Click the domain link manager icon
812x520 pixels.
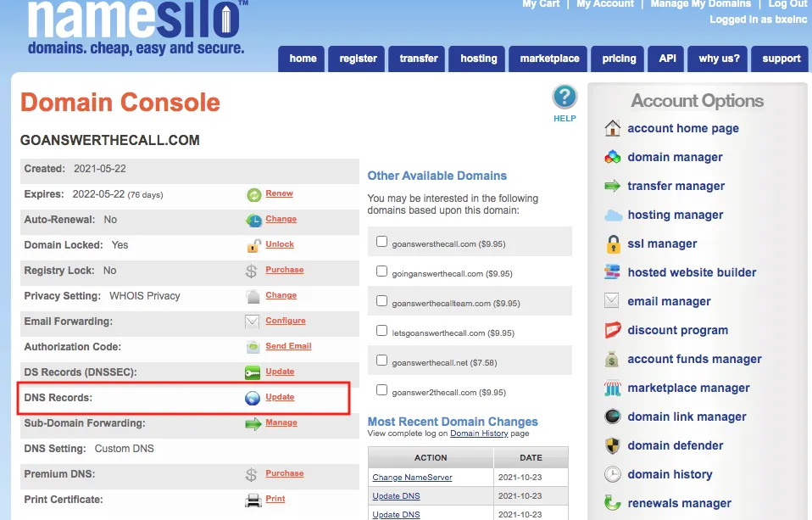613,417
